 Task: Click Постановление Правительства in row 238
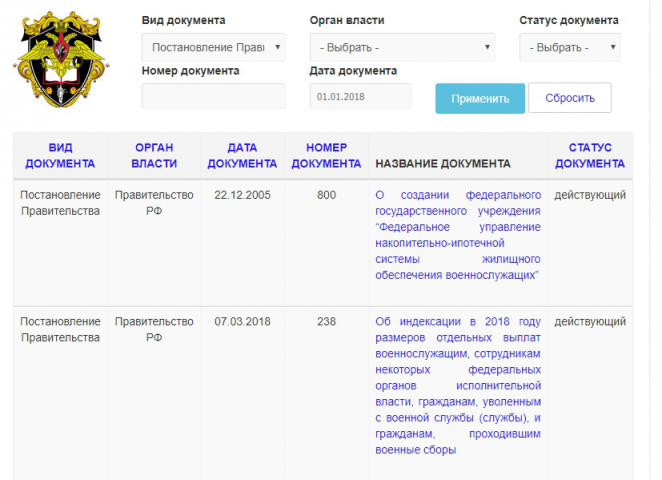[60, 329]
